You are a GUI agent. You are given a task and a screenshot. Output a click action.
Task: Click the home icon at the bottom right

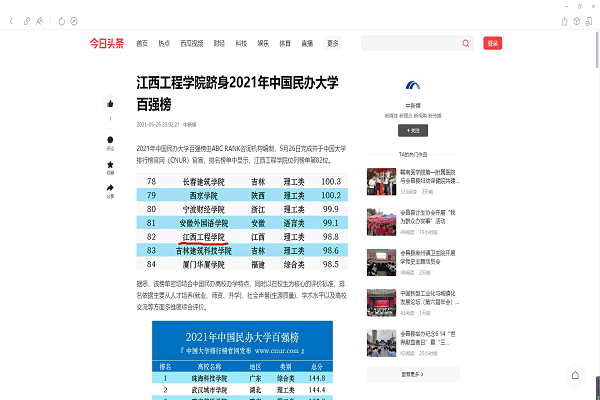(x=575, y=375)
